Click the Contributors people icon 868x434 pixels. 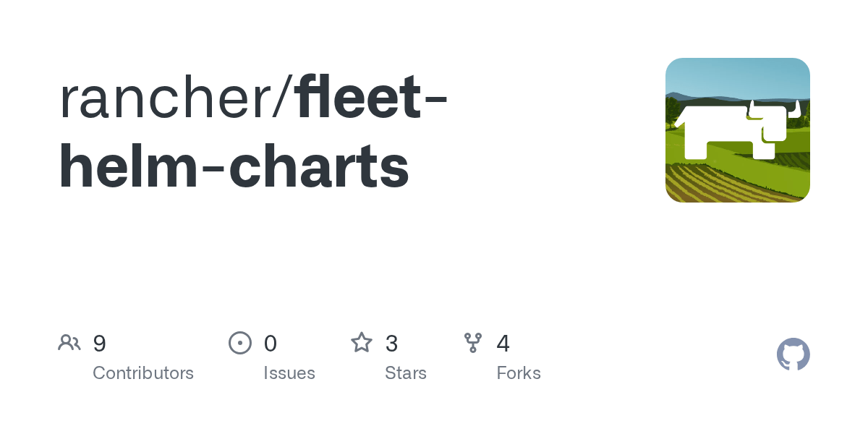coord(69,343)
